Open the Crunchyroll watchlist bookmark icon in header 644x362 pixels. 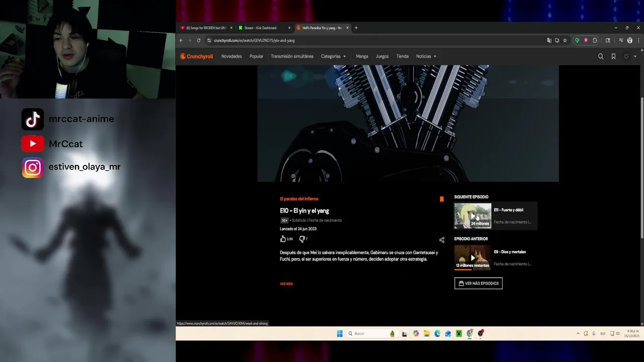pyautogui.click(x=613, y=56)
